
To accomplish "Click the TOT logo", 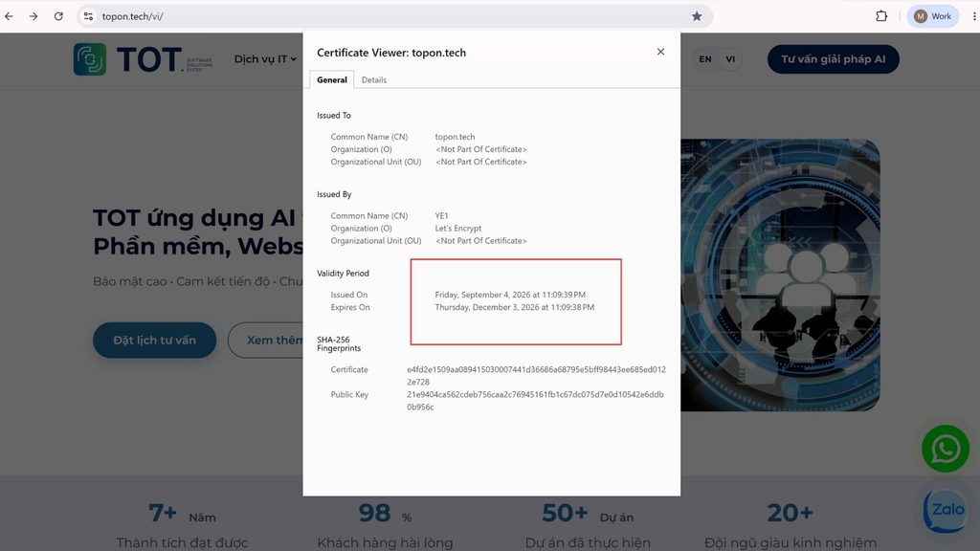I will coord(144,59).
